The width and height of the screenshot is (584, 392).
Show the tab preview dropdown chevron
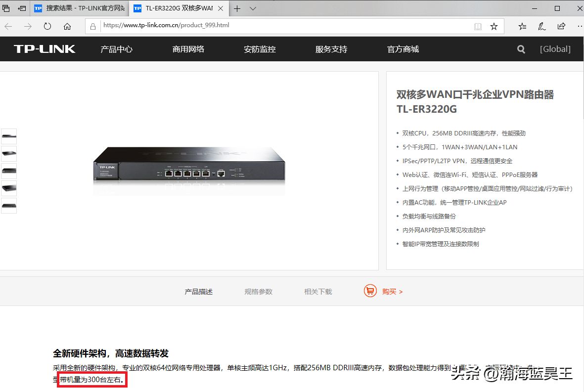click(253, 8)
